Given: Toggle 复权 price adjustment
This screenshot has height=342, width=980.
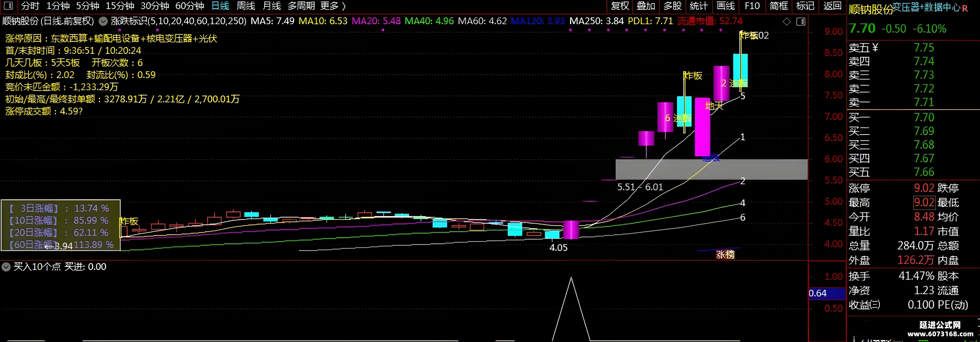Looking at the screenshot, I should [x=620, y=6].
